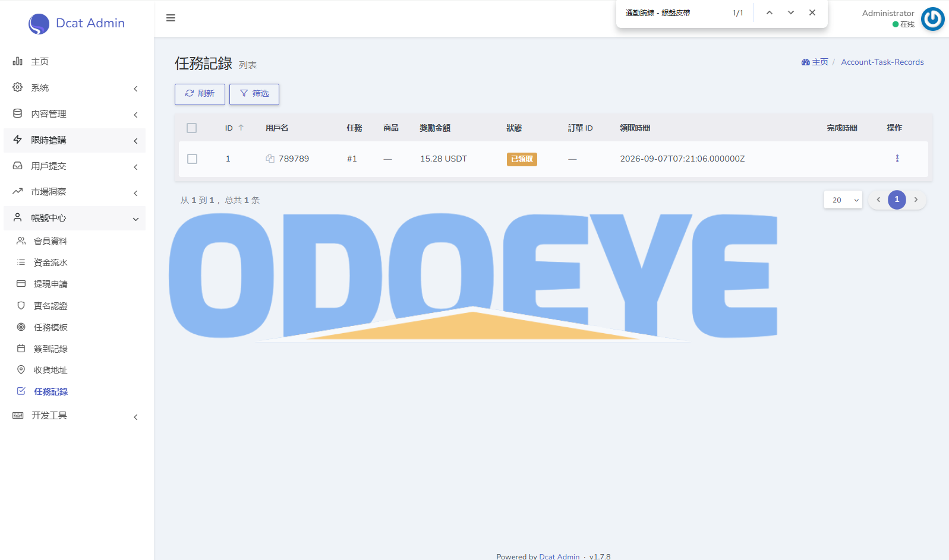Click the 市場洞察 trending icon
949x560 pixels.
point(18,191)
